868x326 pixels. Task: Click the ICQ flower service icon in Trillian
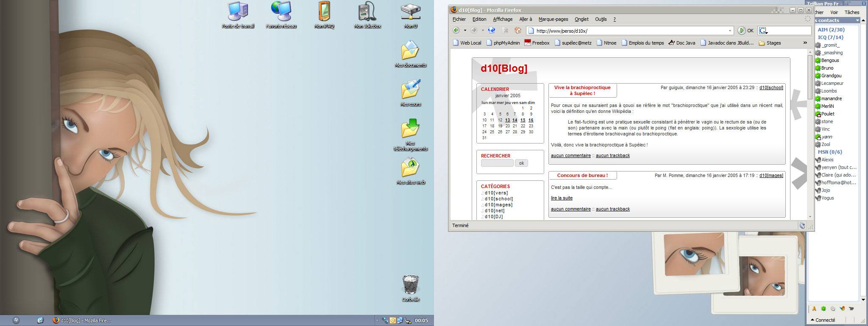pos(823,309)
